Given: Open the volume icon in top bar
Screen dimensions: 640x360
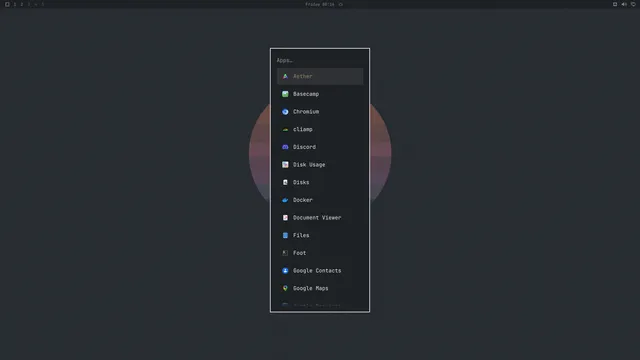Looking at the screenshot, I should click(624, 4).
